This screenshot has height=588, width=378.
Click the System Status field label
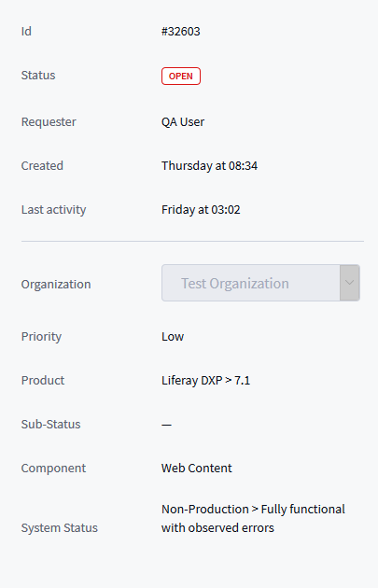60,527
